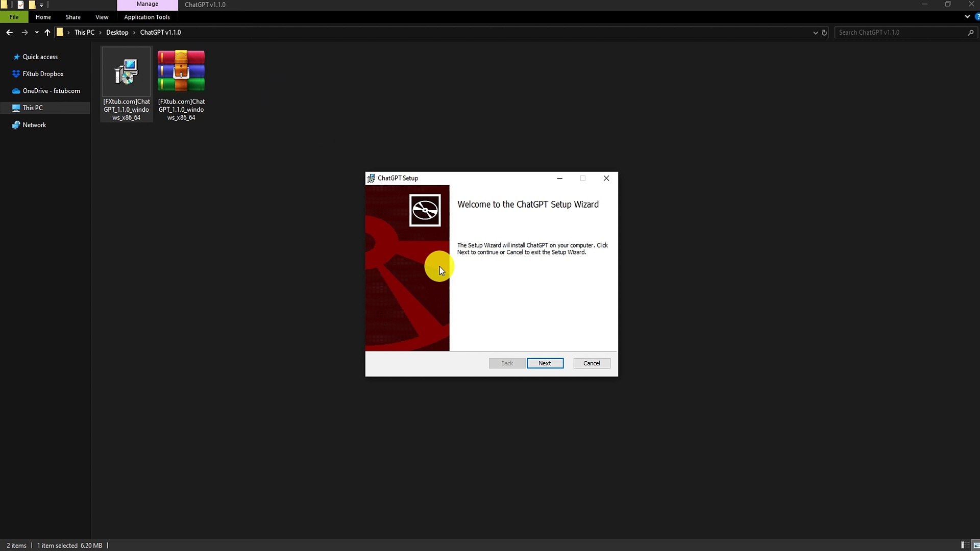Select the ChatGPT MSI installer file icon
This screenshot has height=551, width=980.
[x=126, y=71]
